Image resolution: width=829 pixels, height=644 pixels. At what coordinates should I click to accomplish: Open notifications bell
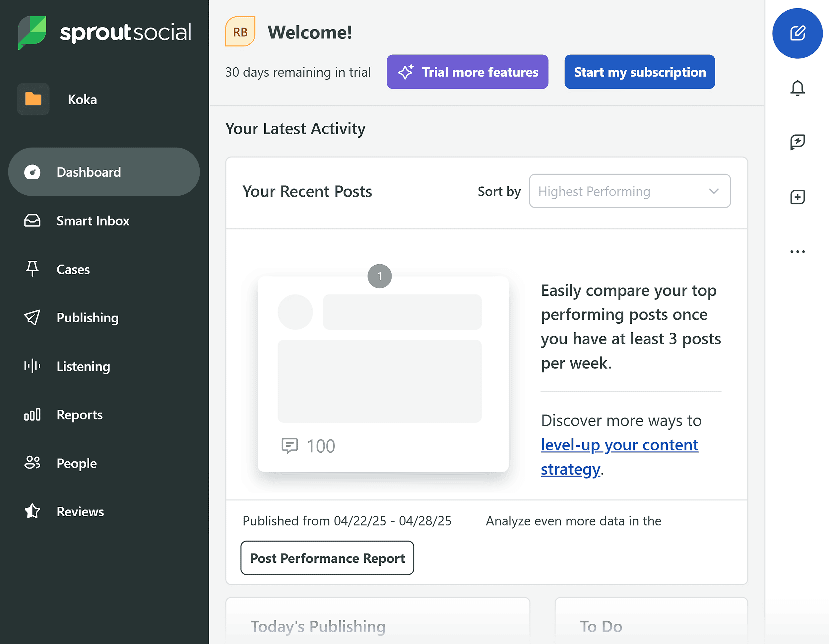[x=797, y=88]
